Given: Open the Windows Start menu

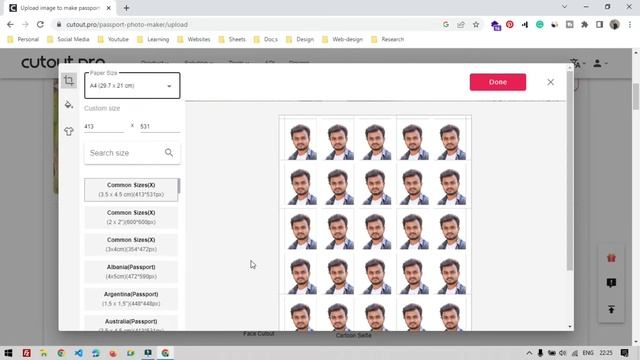Looking at the screenshot, I should coord(8,353).
